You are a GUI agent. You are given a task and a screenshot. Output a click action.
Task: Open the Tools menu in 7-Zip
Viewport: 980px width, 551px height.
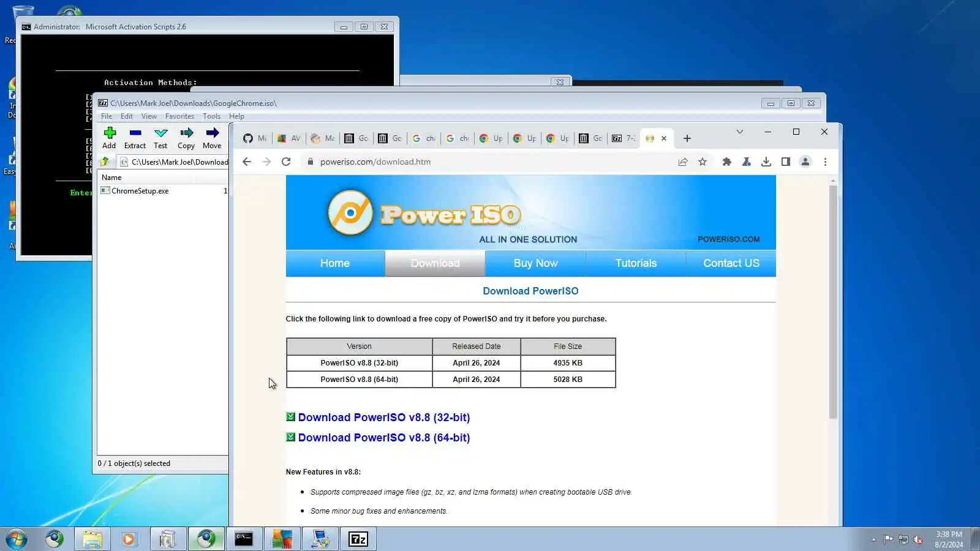pos(211,116)
